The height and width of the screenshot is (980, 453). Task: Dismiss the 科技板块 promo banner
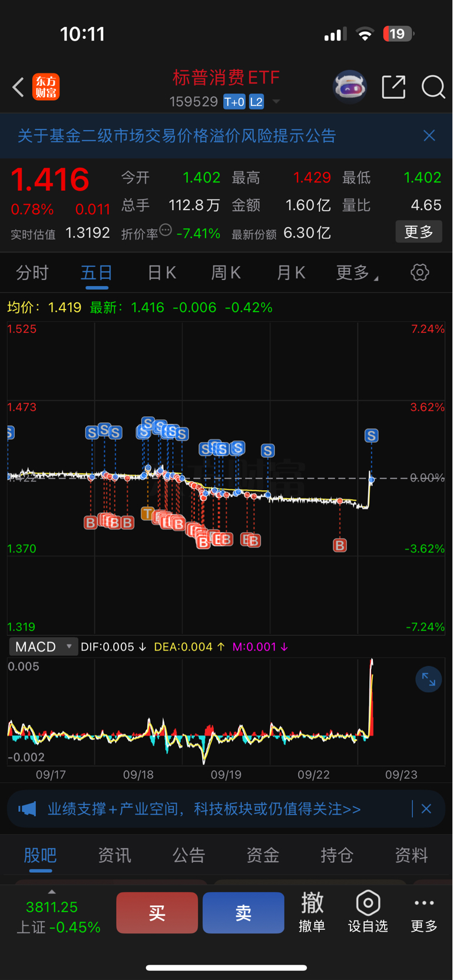[x=426, y=809]
